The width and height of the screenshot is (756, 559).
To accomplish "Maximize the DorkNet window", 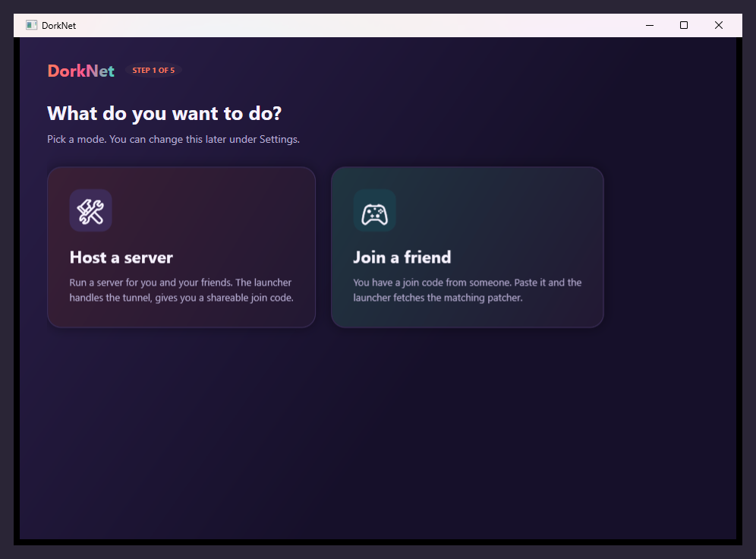I will [684, 25].
